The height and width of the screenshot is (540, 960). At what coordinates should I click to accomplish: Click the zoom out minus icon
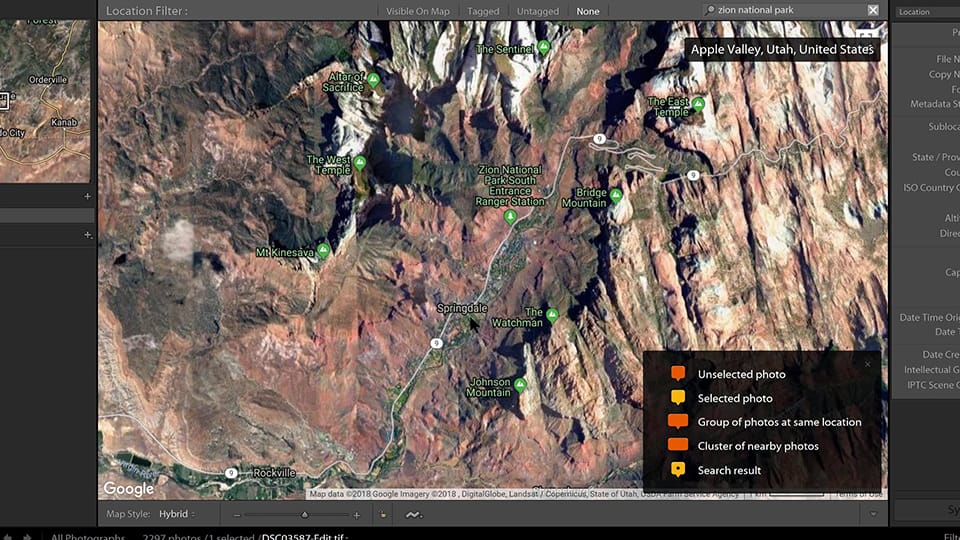pyautogui.click(x=237, y=516)
